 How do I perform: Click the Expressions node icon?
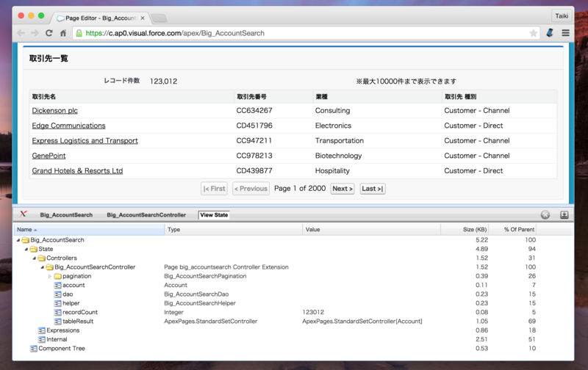(42, 330)
